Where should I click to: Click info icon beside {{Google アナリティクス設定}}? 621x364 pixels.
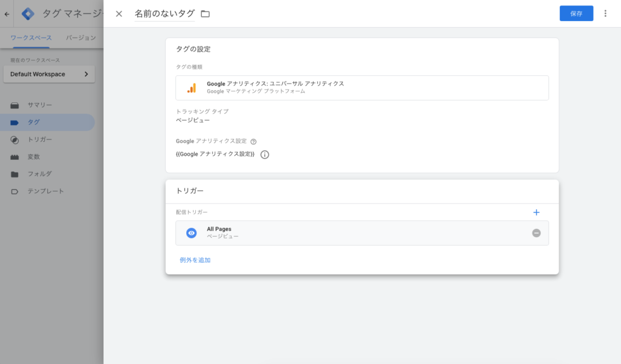[x=264, y=154]
